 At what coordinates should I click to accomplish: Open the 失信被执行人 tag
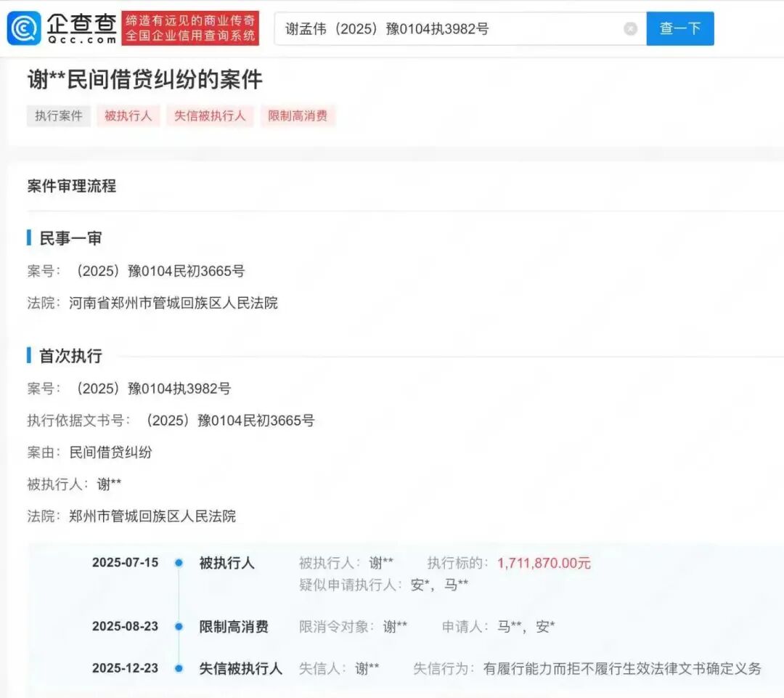(x=211, y=115)
